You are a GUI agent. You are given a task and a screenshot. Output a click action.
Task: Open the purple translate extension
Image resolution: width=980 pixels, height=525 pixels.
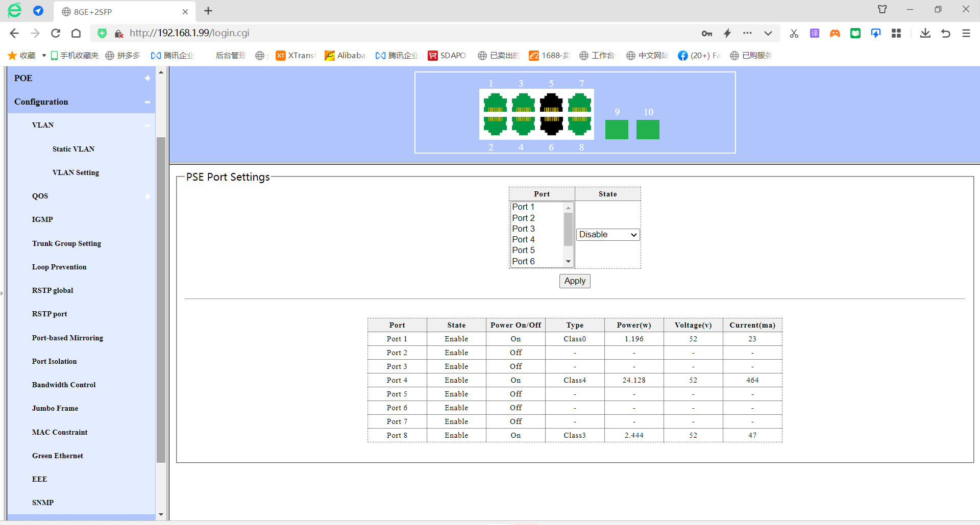coord(815,33)
